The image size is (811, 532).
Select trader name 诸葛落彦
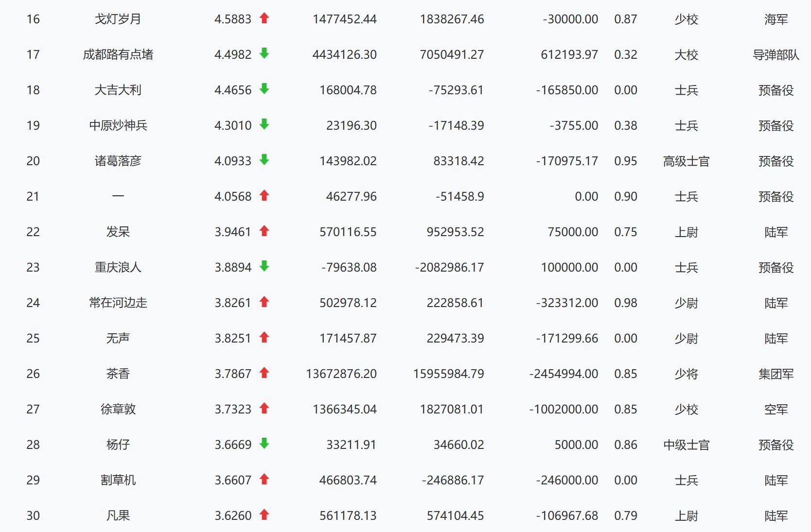(118, 161)
